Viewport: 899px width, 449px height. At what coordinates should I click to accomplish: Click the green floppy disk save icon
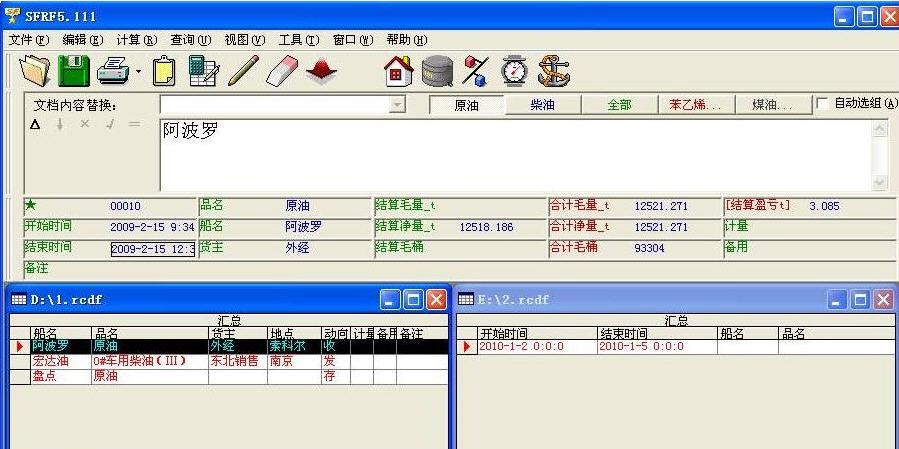73,71
